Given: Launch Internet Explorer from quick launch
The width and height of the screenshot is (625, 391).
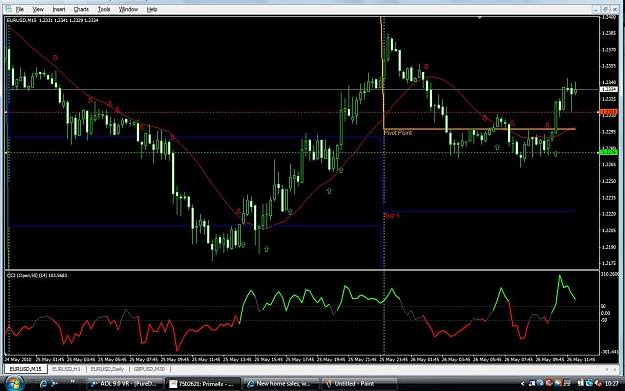Looking at the screenshot, I should tap(43, 384).
